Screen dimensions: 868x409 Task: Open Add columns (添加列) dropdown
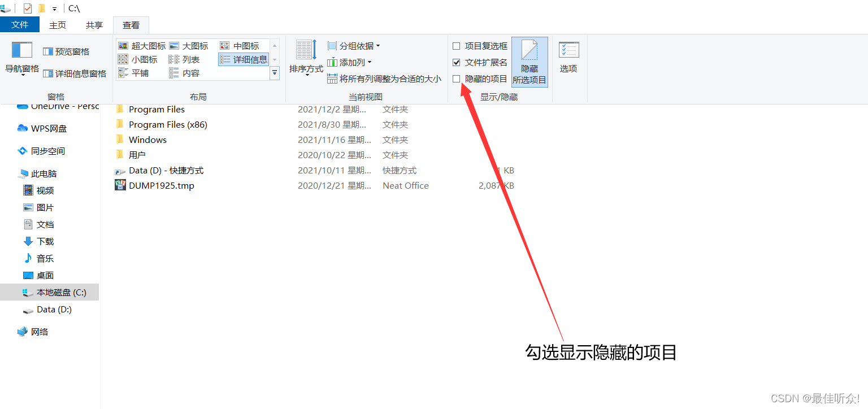(349, 62)
